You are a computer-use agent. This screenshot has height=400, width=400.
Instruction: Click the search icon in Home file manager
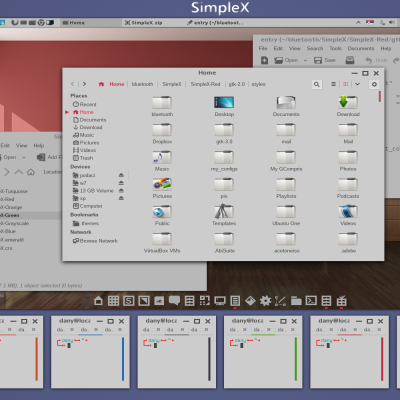(x=317, y=84)
